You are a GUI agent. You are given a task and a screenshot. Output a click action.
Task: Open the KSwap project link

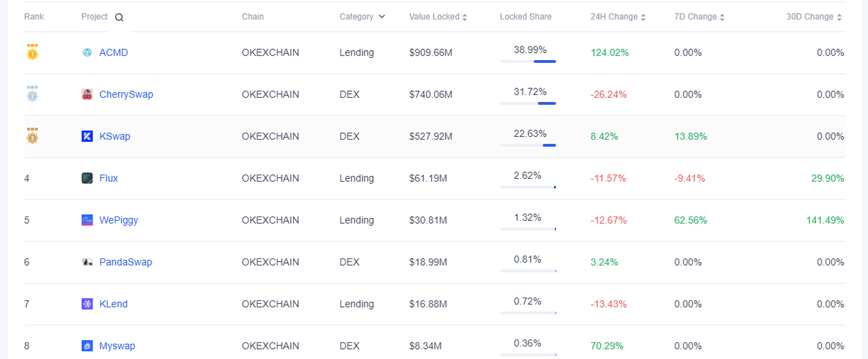(x=114, y=136)
